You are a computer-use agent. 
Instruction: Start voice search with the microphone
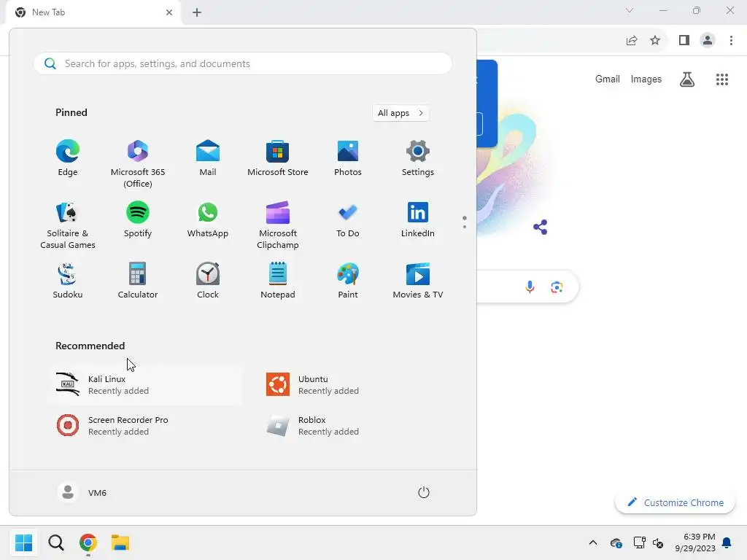point(530,287)
